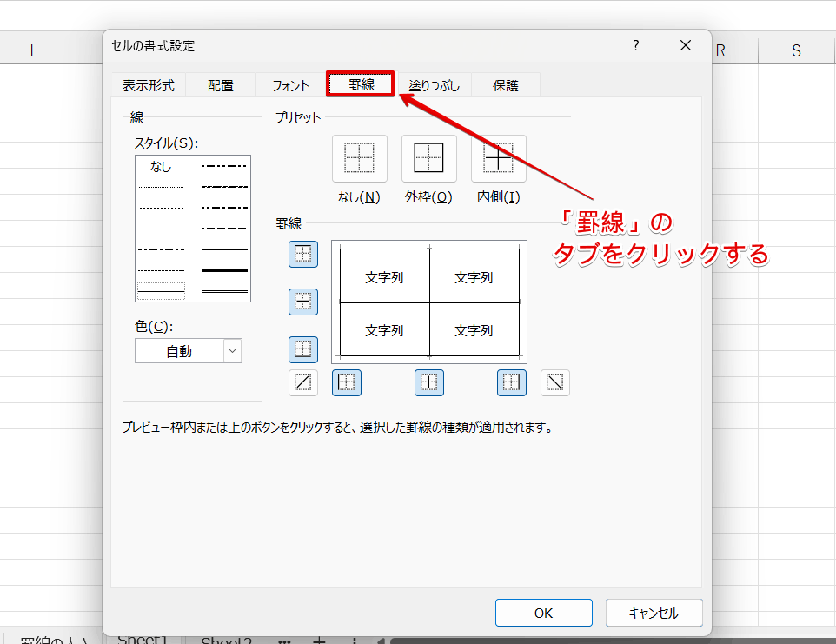Open the dialog help with the ? button

tap(635, 45)
